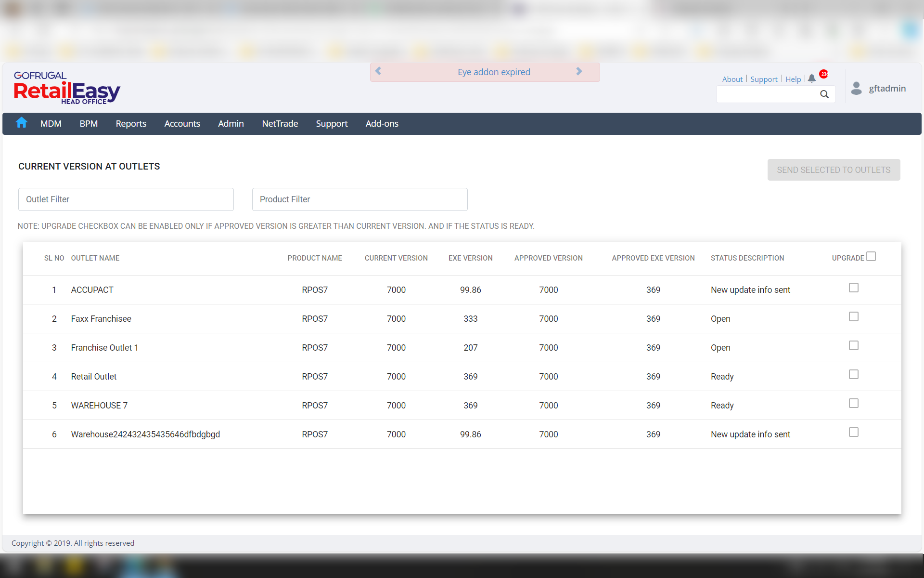The image size is (924, 578).
Task: Expand the MDM menu
Action: [x=51, y=124]
